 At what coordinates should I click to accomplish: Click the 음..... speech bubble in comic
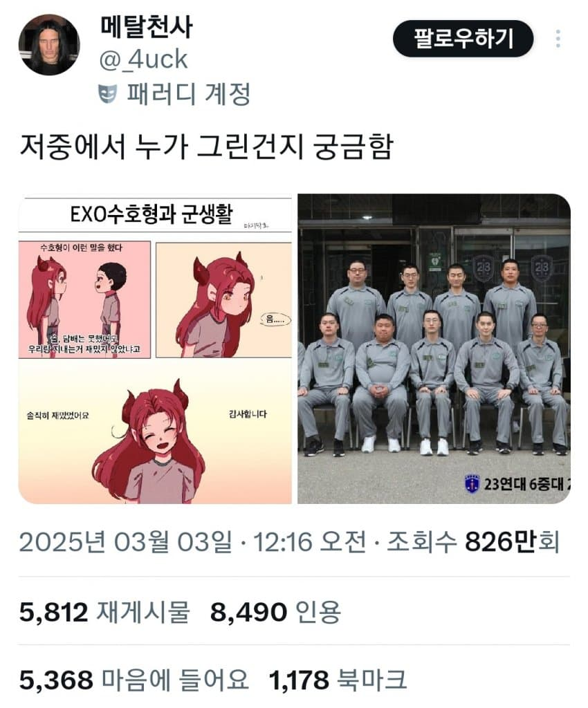[275, 319]
